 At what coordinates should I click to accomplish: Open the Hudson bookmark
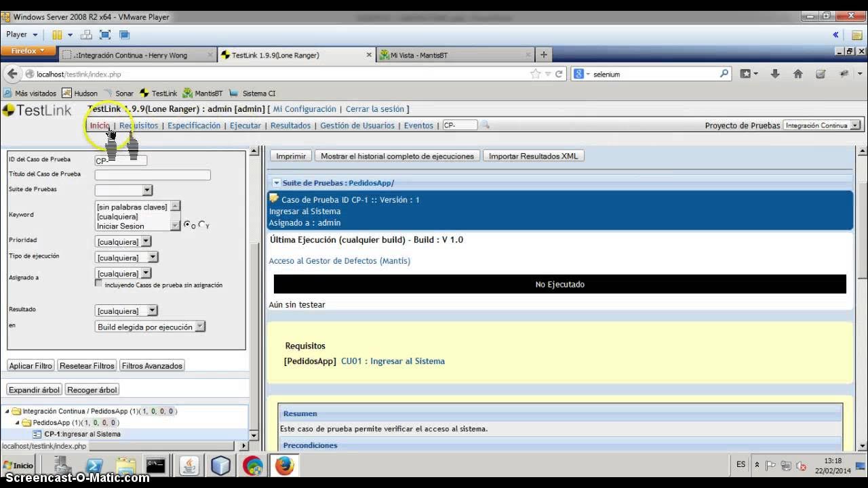point(80,94)
